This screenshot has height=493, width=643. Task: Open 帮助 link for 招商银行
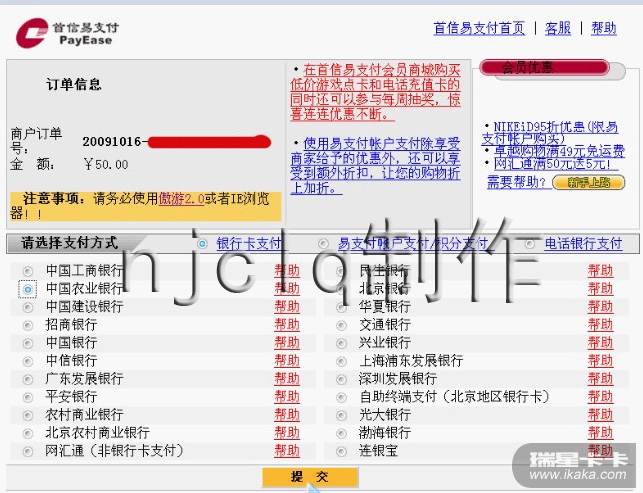(287, 325)
